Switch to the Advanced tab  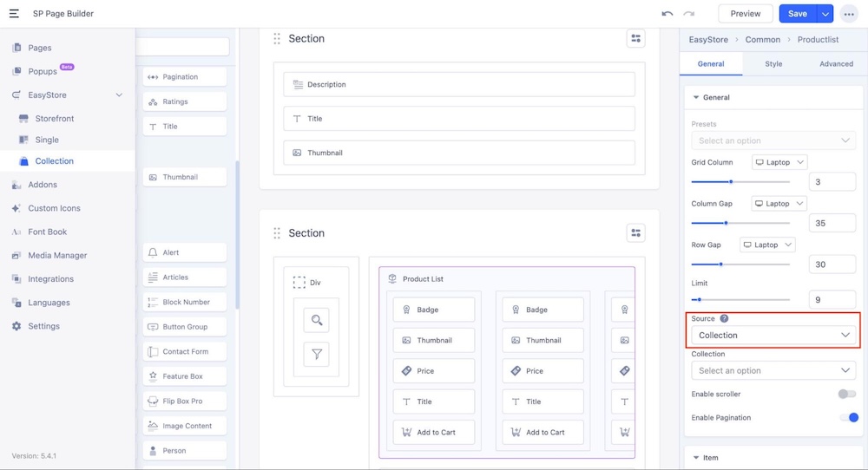[x=836, y=64]
